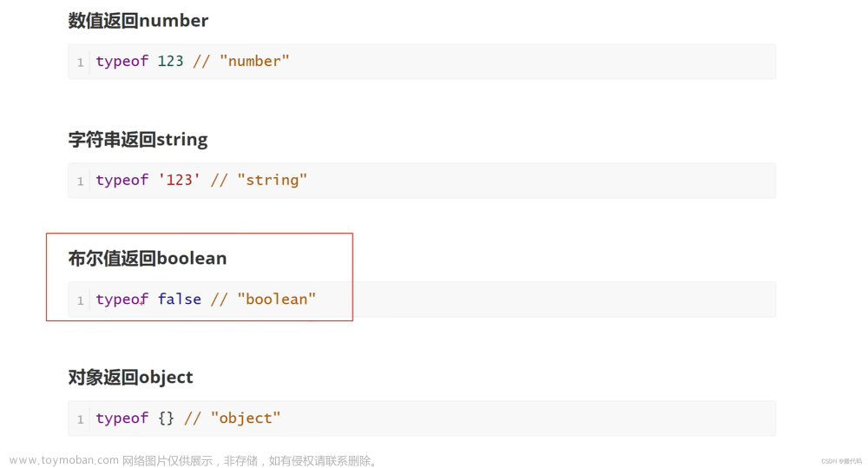Click the "string" comment text
The image size is (868, 468).
tap(273, 180)
